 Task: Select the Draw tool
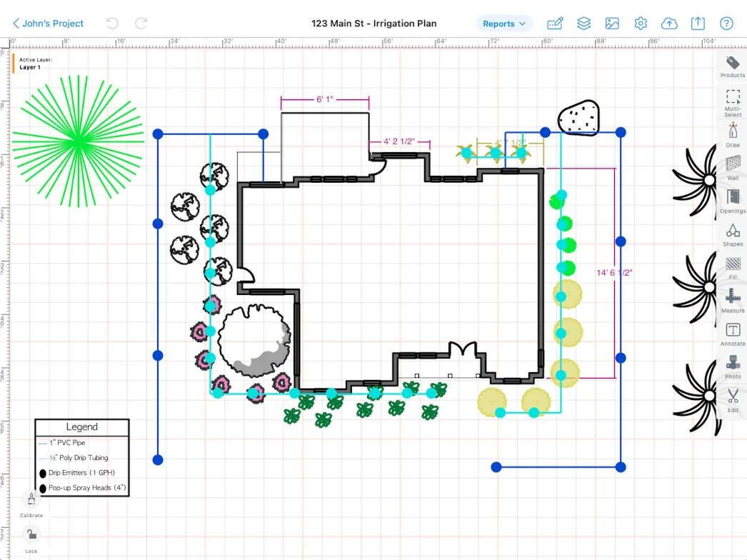[733, 135]
